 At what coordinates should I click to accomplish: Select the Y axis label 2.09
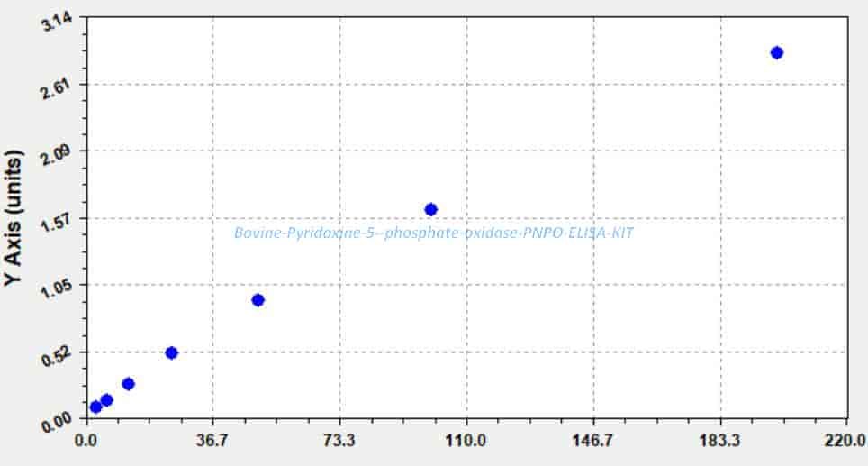point(57,156)
